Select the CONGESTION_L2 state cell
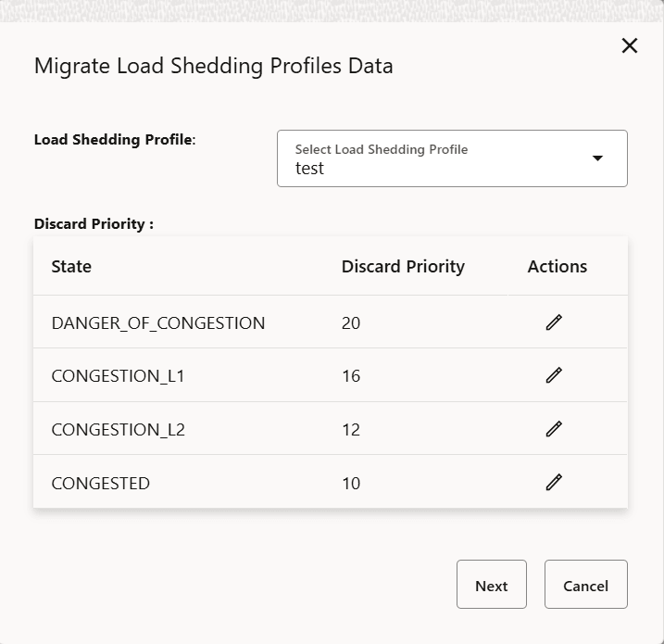This screenshot has width=664, height=644. (x=119, y=430)
